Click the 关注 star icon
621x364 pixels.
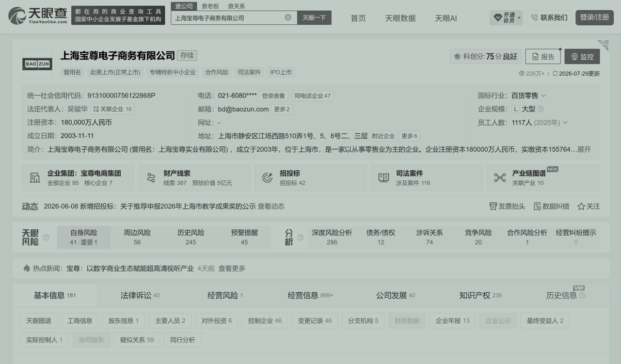pos(581,206)
